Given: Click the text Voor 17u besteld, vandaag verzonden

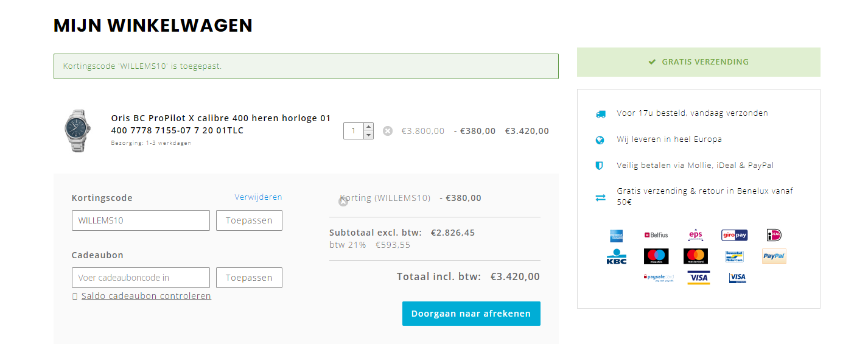Looking at the screenshot, I should pyautogui.click(x=693, y=113).
